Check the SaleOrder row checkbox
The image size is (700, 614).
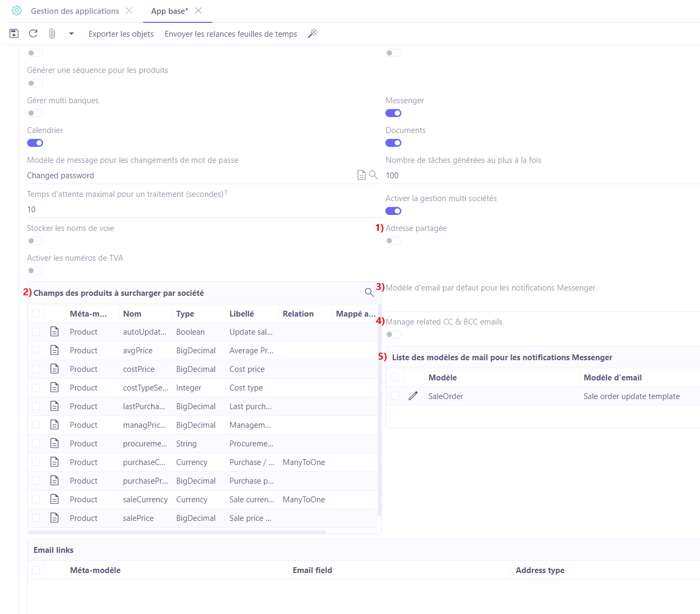point(395,396)
